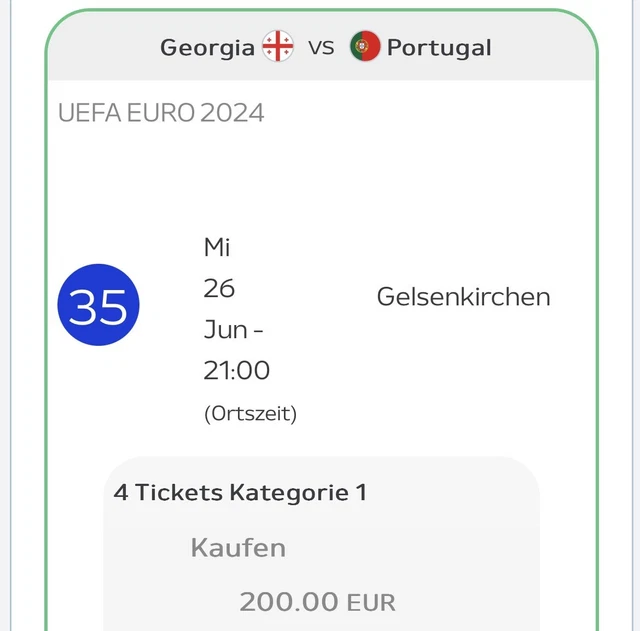The height and width of the screenshot is (631, 640).
Task: Click the Portugal flag icon
Action: coord(365,47)
